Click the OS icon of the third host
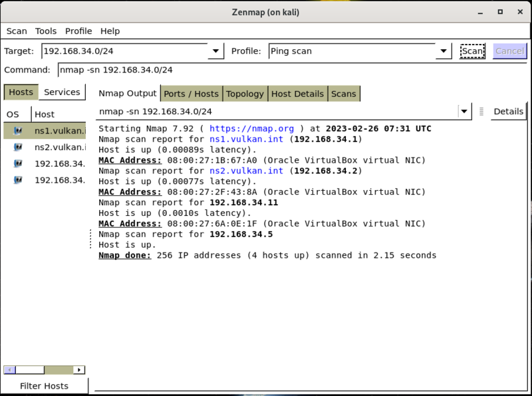The height and width of the screenshot is (396, 532). pos(18,163)
